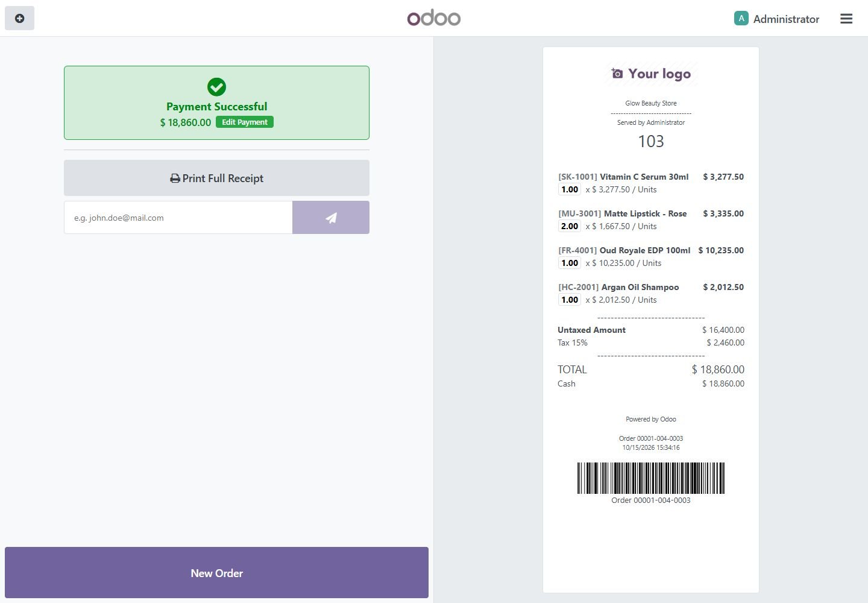This screenshot has height=603, width=868.
Task: Click Order 00001-004-0003 text below barcode
Action: (651, 500)
